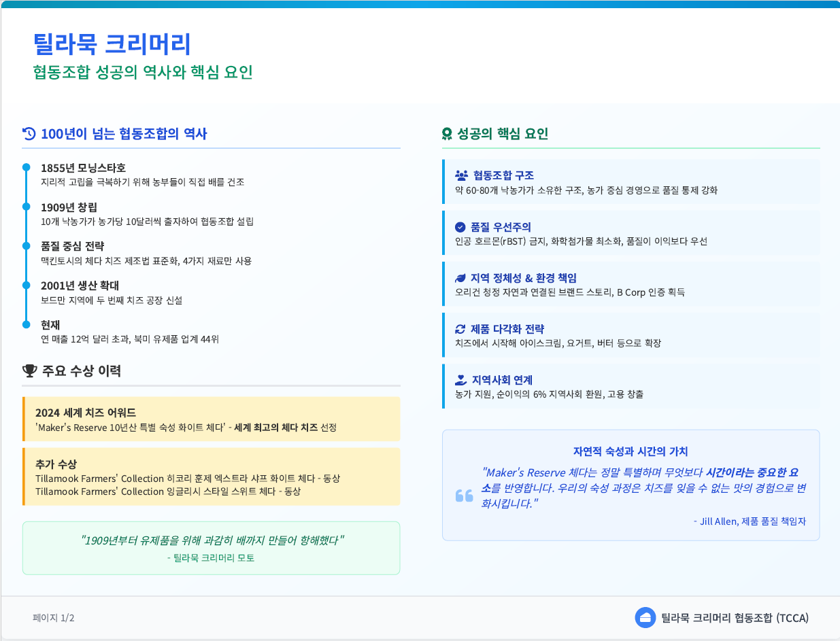Screen dimensions: 840x641
Task: Click the award ribbon icon beside 성공의 핵심 요인
Action: 447,134
